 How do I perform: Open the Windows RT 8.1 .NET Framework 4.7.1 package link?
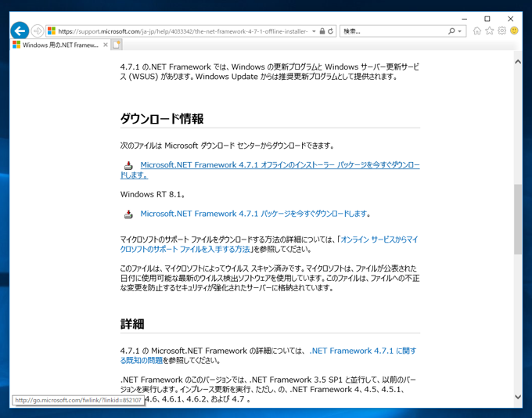(255, 214)
